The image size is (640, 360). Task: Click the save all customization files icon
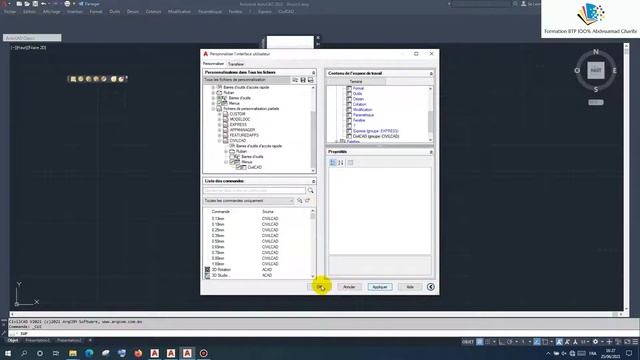[303, 80]
